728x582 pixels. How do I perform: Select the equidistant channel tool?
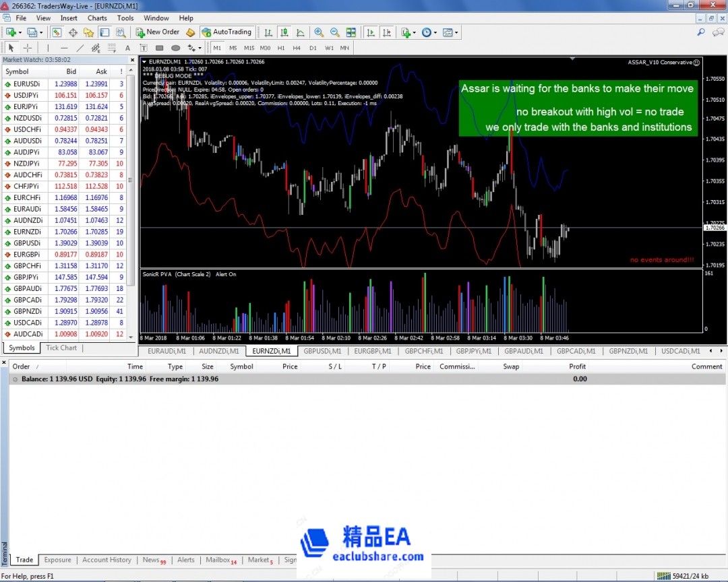click(x=96, y=48)
